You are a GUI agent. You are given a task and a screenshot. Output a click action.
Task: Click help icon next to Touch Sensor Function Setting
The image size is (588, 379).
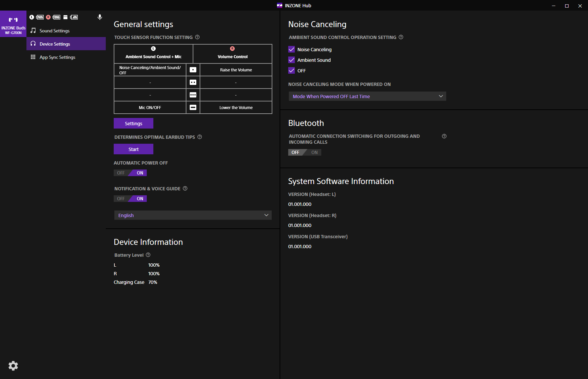pyautogui.click(x=197, y=37)
